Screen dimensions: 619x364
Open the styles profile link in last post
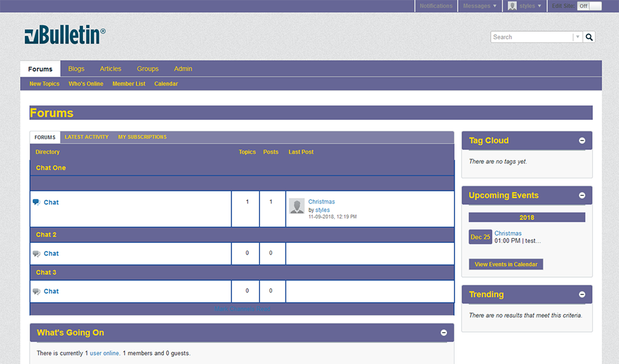[322, 210]
